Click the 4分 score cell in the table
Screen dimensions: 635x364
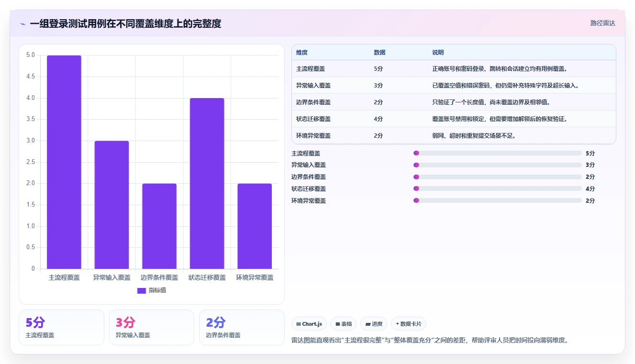(x=378, y=119)
